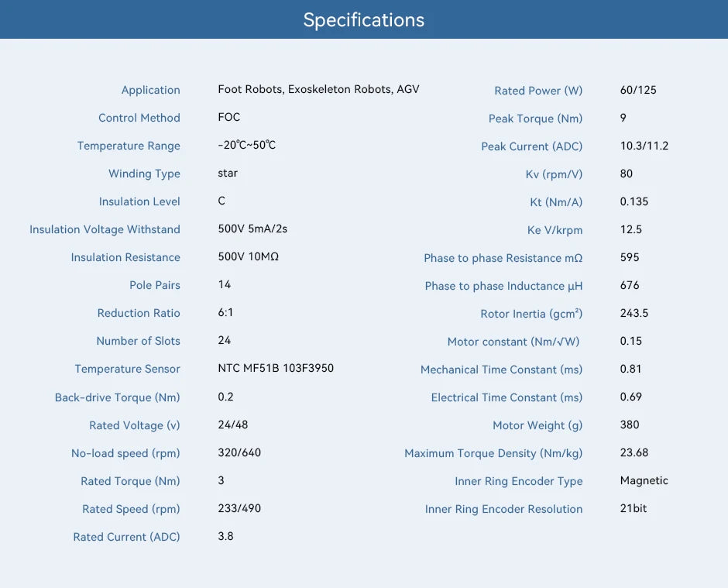Click the Maximum Torque Density value 23.68
Image resolution: width=728 pixels, height=588 pixels.
tap(634, 452)
